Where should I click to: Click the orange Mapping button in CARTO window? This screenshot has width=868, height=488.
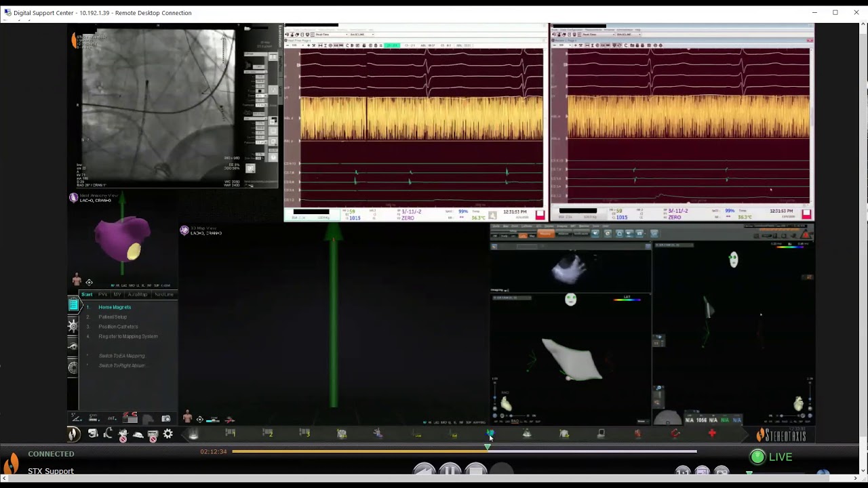pos(545,234)
